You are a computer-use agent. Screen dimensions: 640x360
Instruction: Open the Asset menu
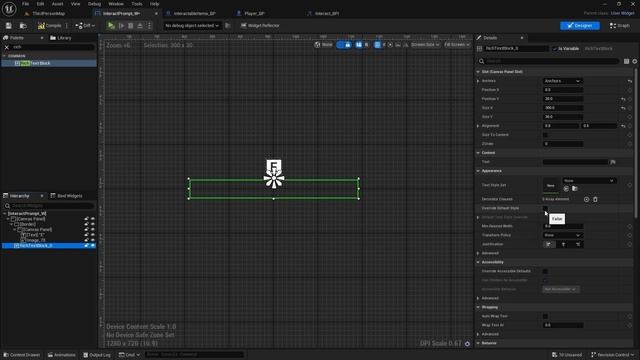pos(57,4)
